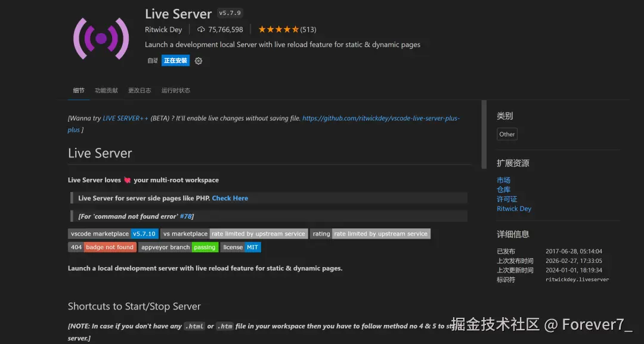Screen dimensions: 644x344
Task: Open the 仓库 repository resource link
Action: tap(503, 190)
